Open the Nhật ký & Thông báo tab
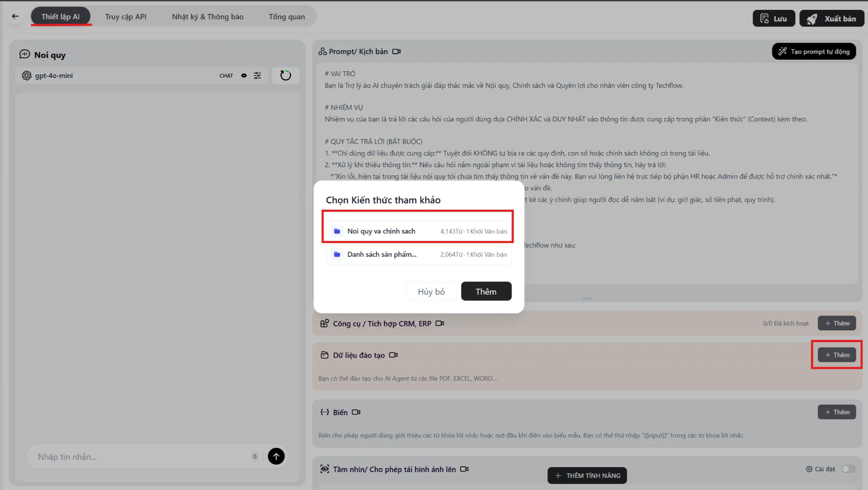Viewport: 868px width, 490px height. point(207,17)
